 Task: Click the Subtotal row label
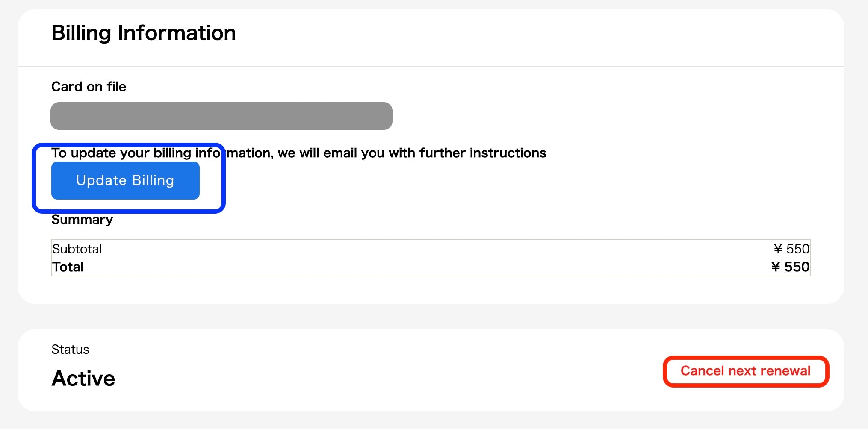(x=77, y=249)
